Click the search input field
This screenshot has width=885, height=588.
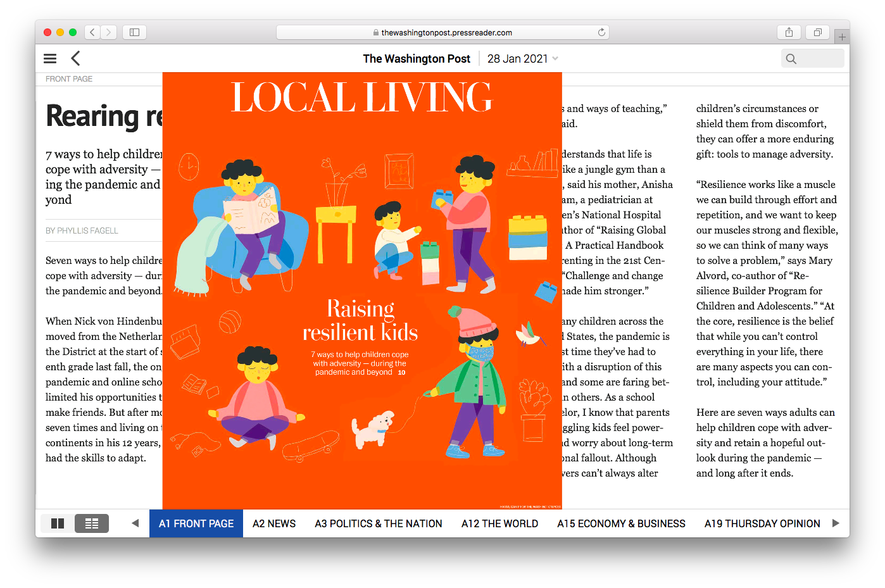pyautogui.click(x=813, y=59)
